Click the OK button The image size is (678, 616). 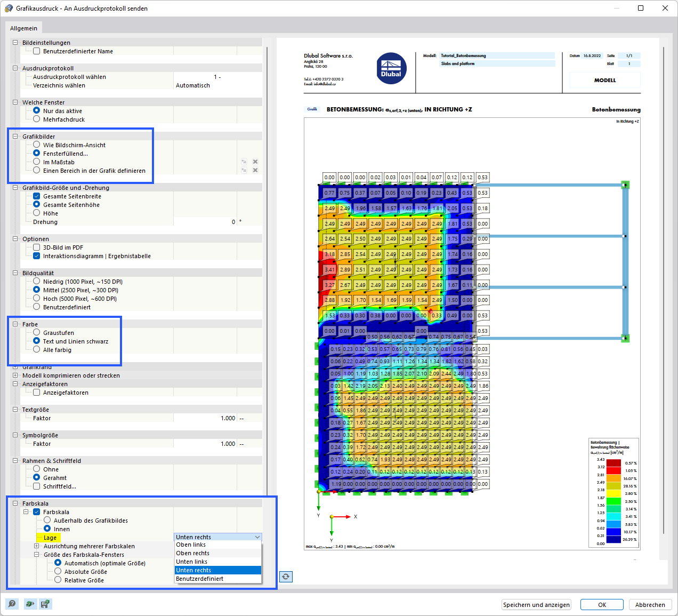point(602,605)
